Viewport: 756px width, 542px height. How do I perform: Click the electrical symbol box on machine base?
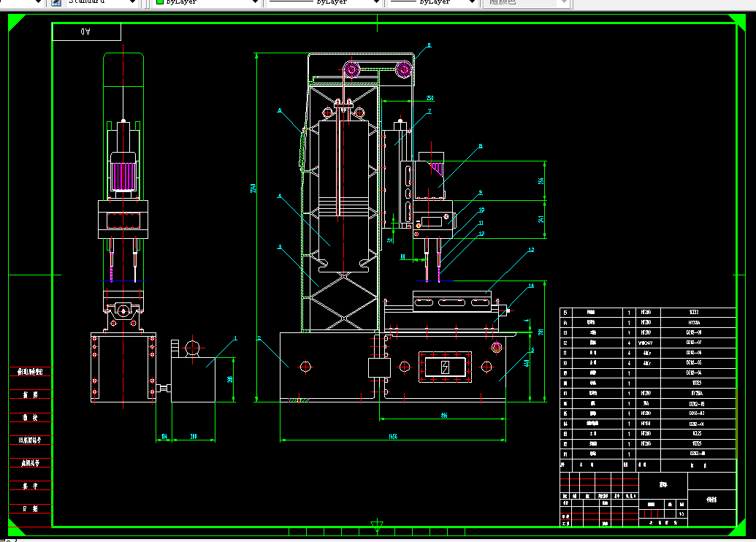pos(445,367)
